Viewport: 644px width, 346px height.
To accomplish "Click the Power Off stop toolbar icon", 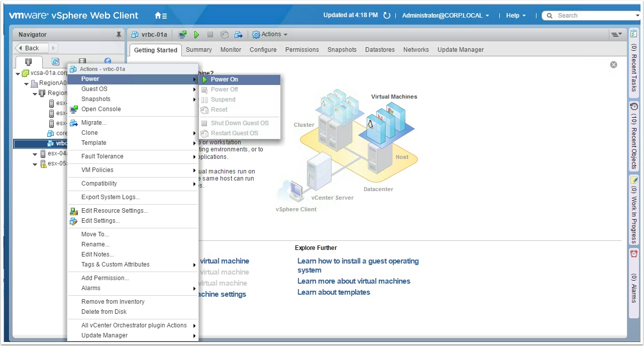I will tap(210, 35).
